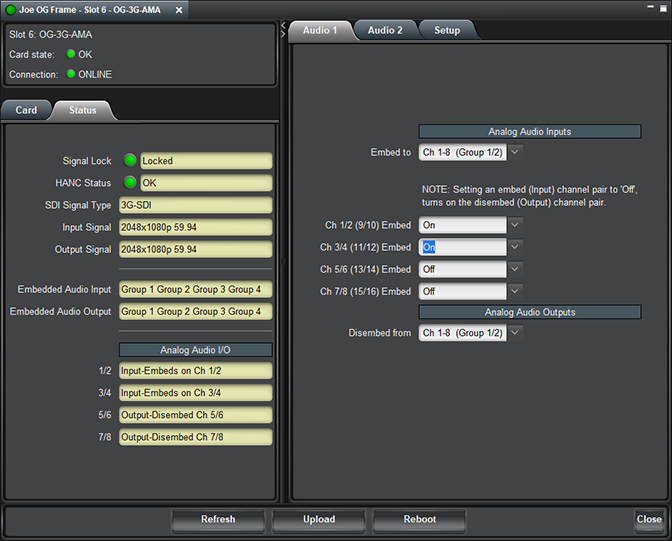Viewport: 672px width, 541px height.
Task: Expand the Ch 5/6 (13/14) Embed dropdown
Action: (x=514, y=269)
